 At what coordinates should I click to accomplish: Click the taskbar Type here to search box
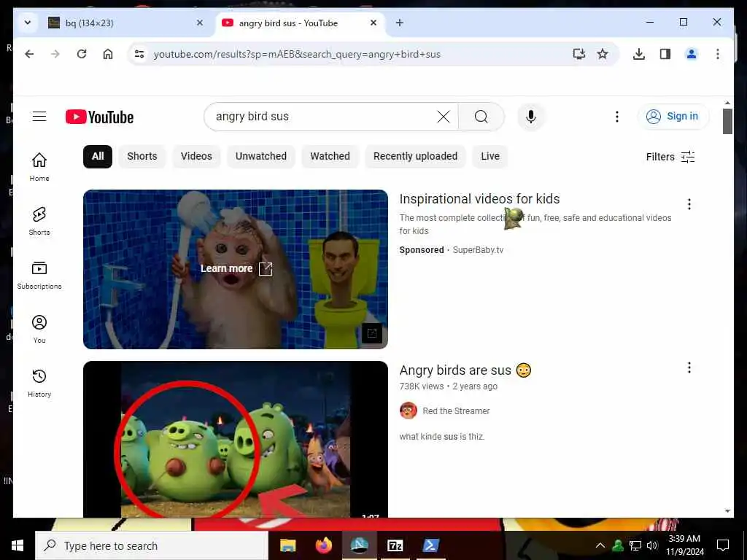pyautogui.click(x=152, y=545)
